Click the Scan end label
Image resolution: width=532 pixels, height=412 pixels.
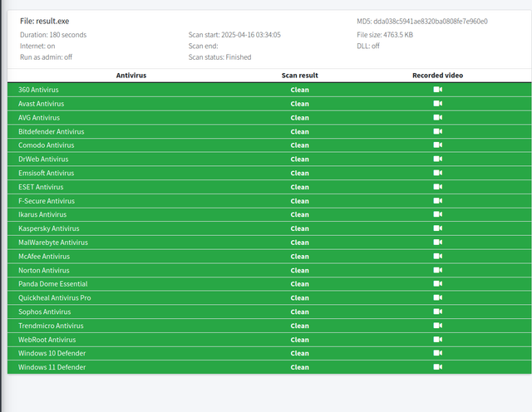click(x=203, y=46)
